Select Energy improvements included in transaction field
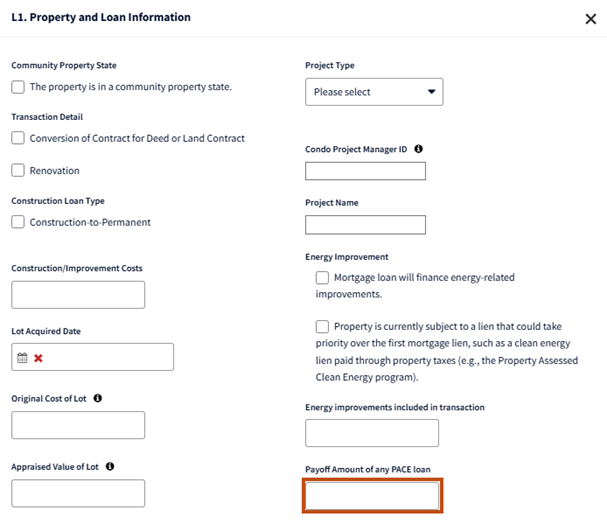Image resolution: width=607 pixels, height=524 pixels. click(x=372, y=433)
